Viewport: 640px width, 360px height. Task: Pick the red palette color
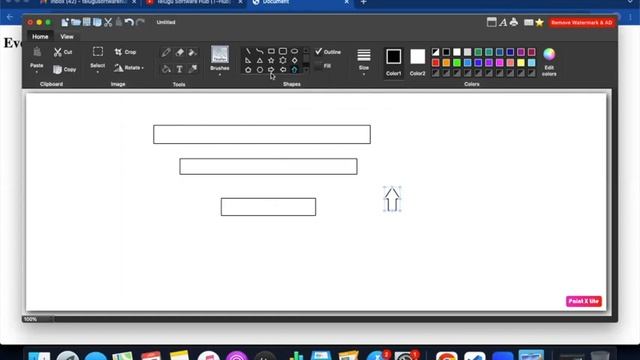(x=436, y=62)
